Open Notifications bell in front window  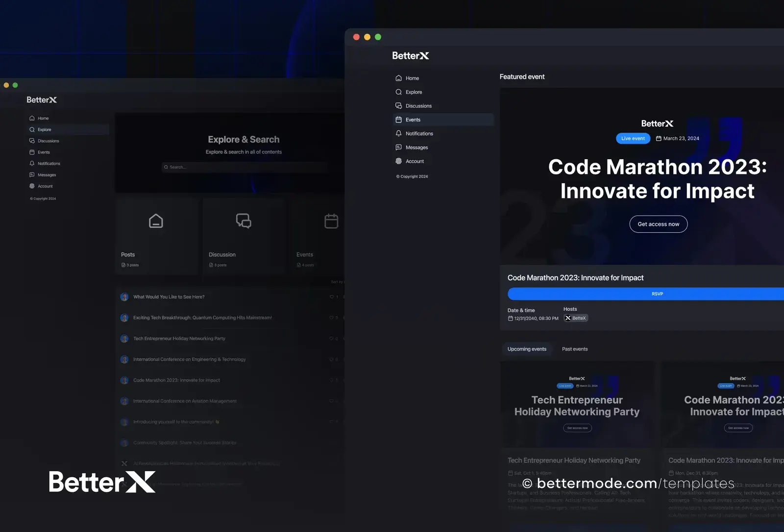[398, 133]
